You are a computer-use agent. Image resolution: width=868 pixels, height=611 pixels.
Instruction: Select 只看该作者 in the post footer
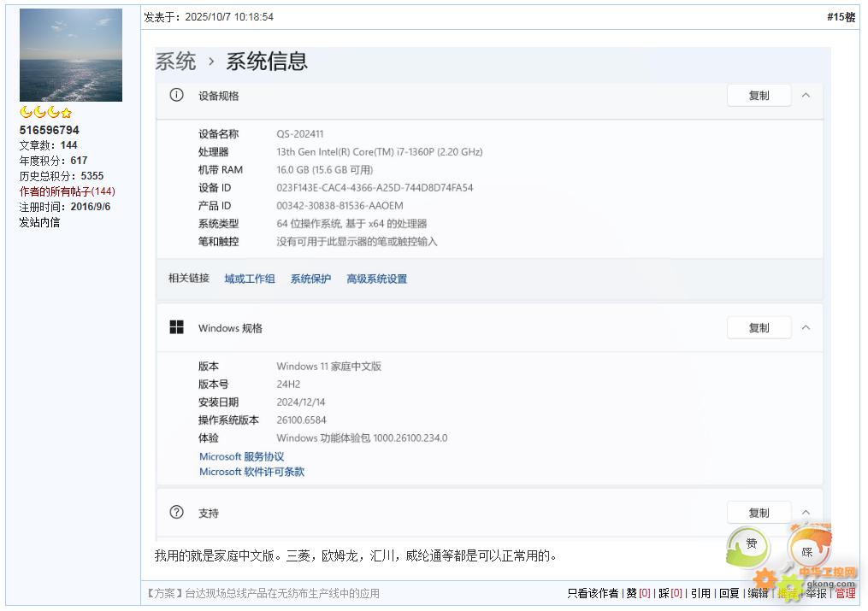point(592,593)
